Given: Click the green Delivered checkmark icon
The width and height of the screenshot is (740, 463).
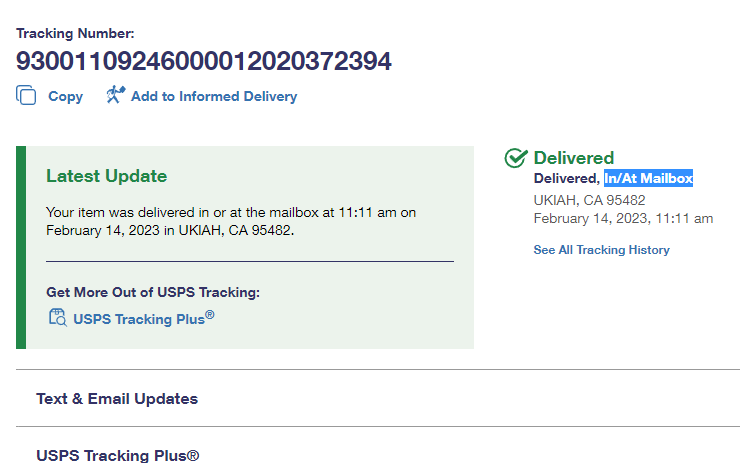Looking at the screenshot, I should 516,158.
